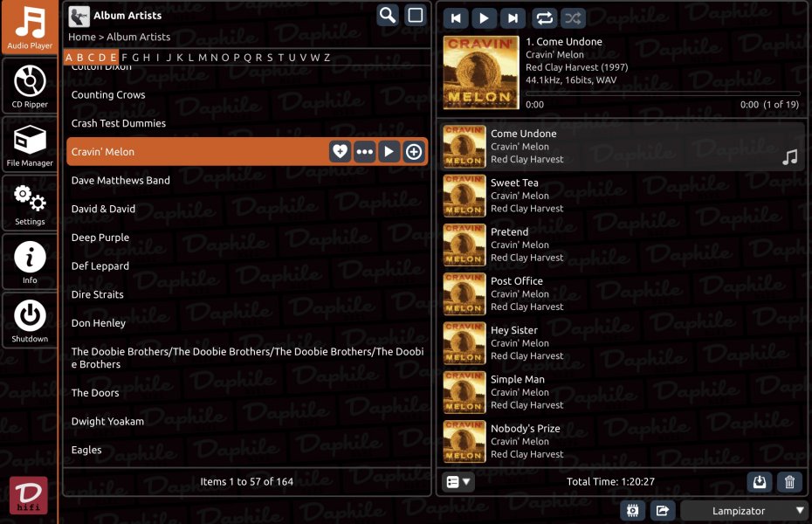The height and width of the screenshot is (524, 812).
Task: Open the library search magnifier
Action: point(388,16)
